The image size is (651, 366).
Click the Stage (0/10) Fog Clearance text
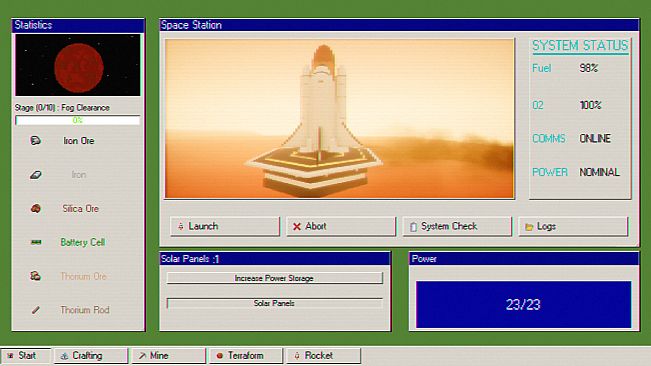click(x=62, y=108)
